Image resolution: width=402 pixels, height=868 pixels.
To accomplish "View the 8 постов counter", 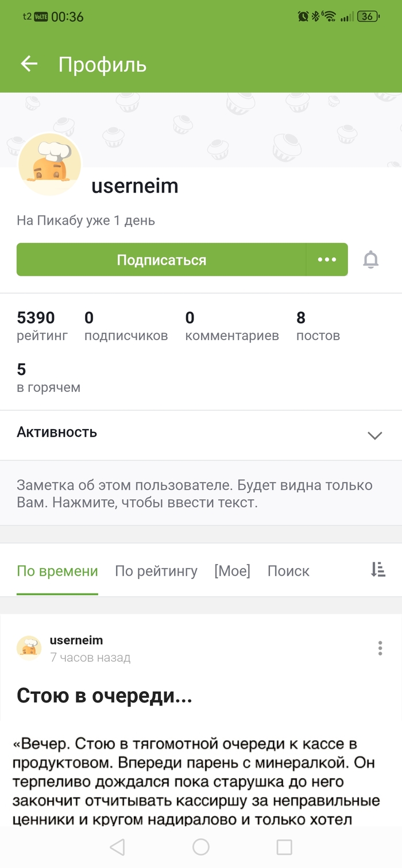I will point(318,326).
